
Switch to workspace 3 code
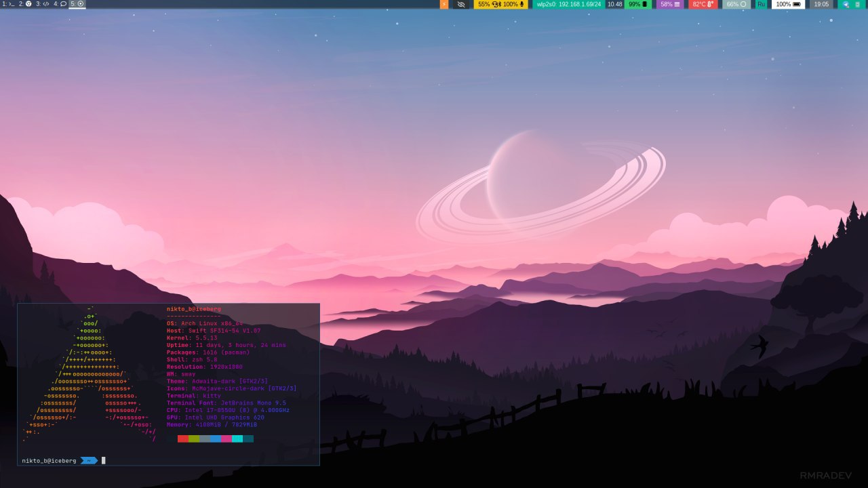pyautogui.click(x=43, y=4)
